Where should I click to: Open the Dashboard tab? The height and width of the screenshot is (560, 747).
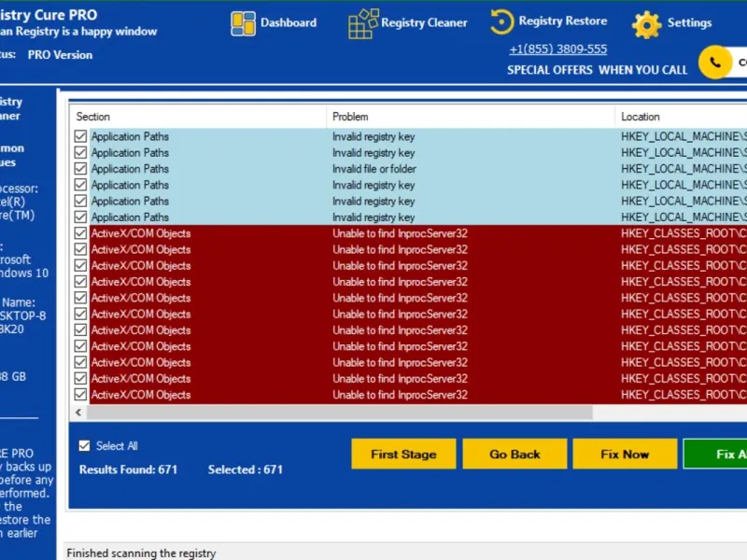pyautogui.click(x=289, y=22)
